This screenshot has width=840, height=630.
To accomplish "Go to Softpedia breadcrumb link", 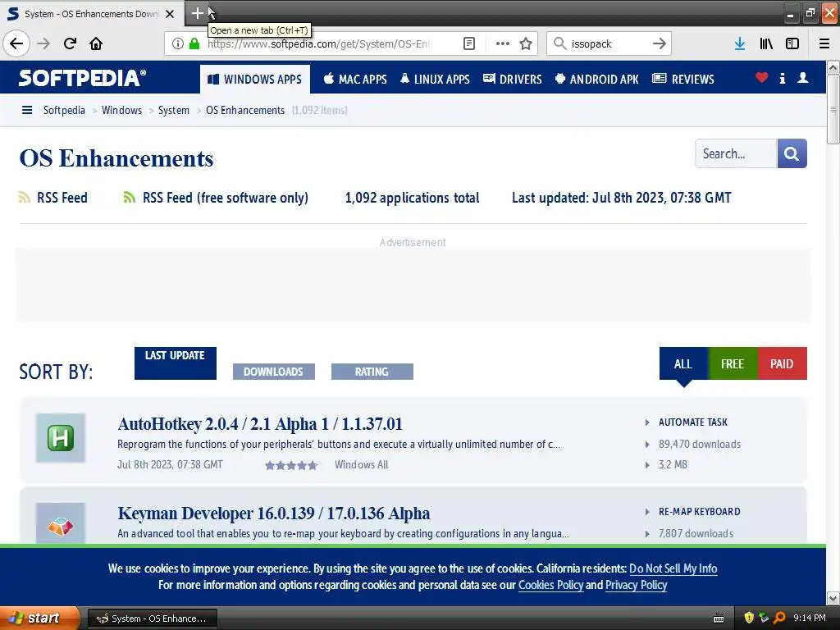I will 64,111.
